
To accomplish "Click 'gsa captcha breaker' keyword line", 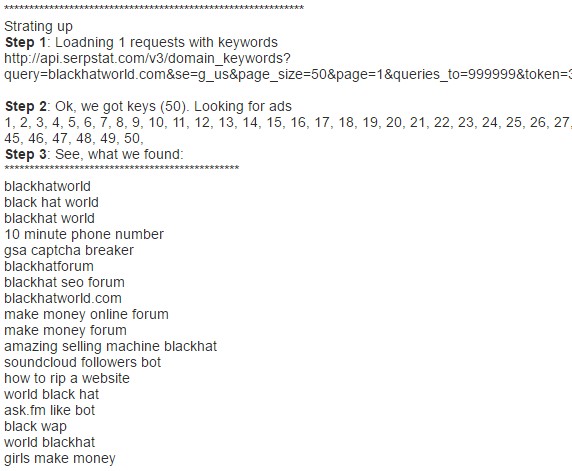I will pyautogui.click(x=69, y=250).
